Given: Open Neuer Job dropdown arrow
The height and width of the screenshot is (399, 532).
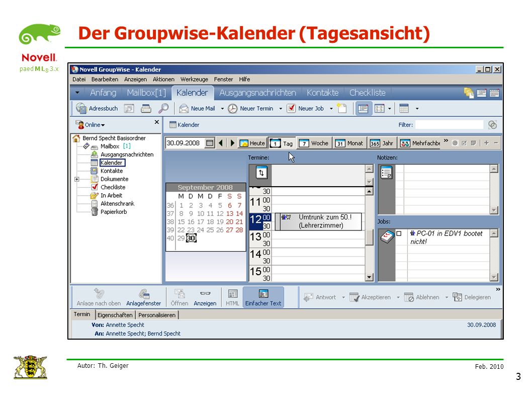Looking at the screenshot, I should click(331, 109).
